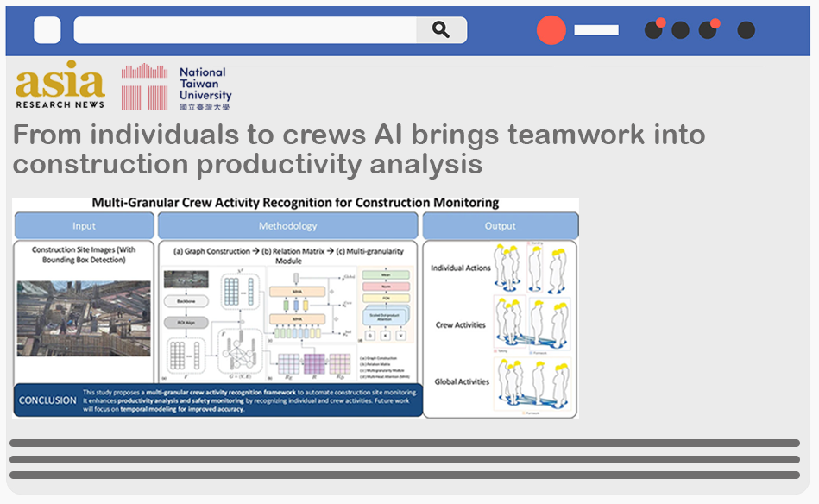This screenshot has width=819, height=504.
Task: Select the Input header in the infographic
Action: [x=84, y=226]
